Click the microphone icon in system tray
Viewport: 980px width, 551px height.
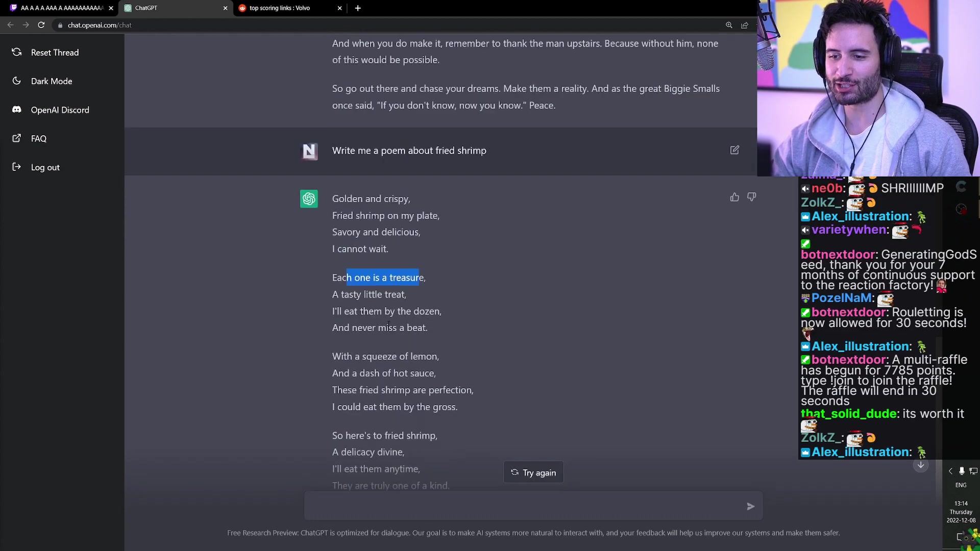click(x=962, y=471)
